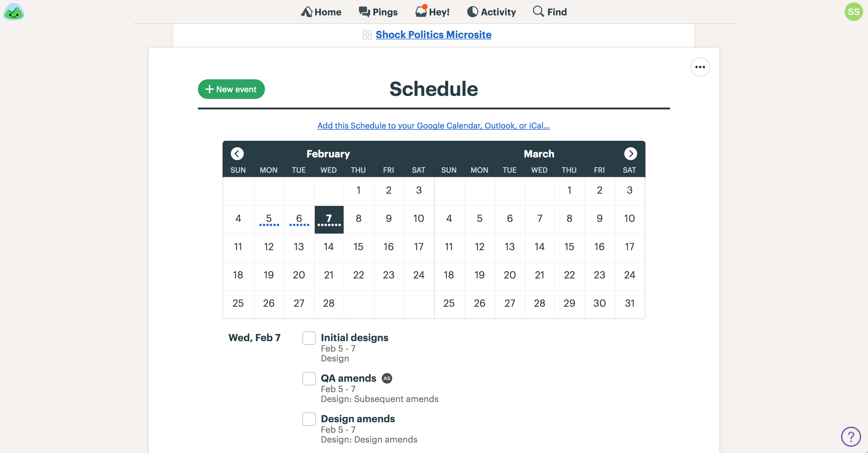Click the next month navigation arrow
Image resolution: width=868 pixels, height=453 pixels.
tap(630, 153)
